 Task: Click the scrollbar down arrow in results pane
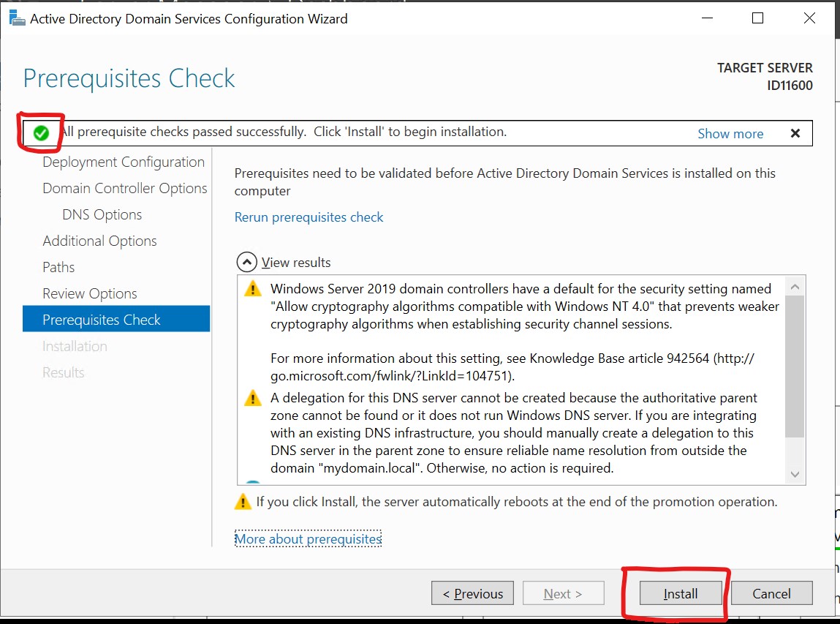(x=795, y=474)
